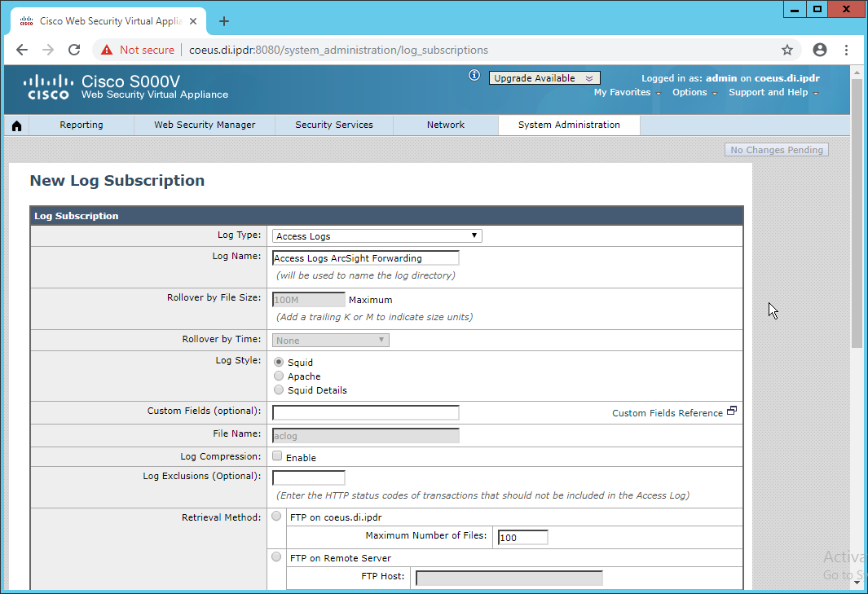Enable Log Compression checkbox

pos(278,456)
